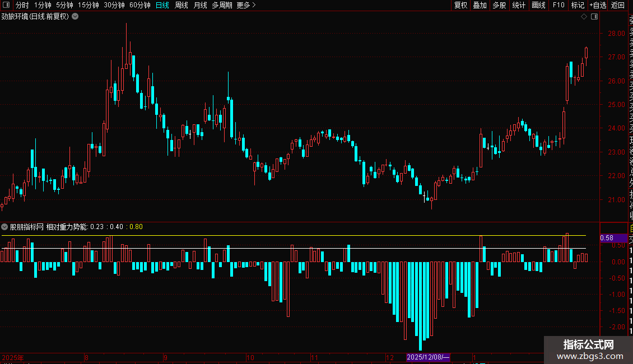Click the 返回 back button
Viewport: 633px width, 364px height.
click(618, 5)
